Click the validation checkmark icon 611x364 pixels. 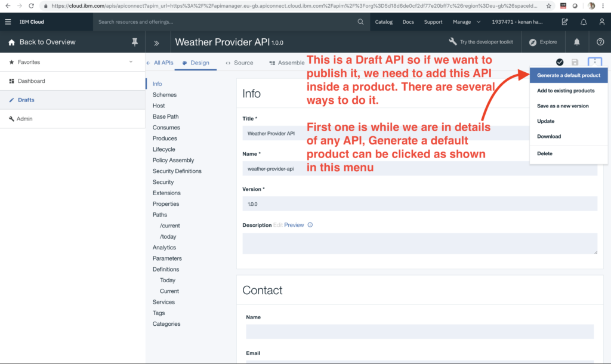[x=560, y=62]
